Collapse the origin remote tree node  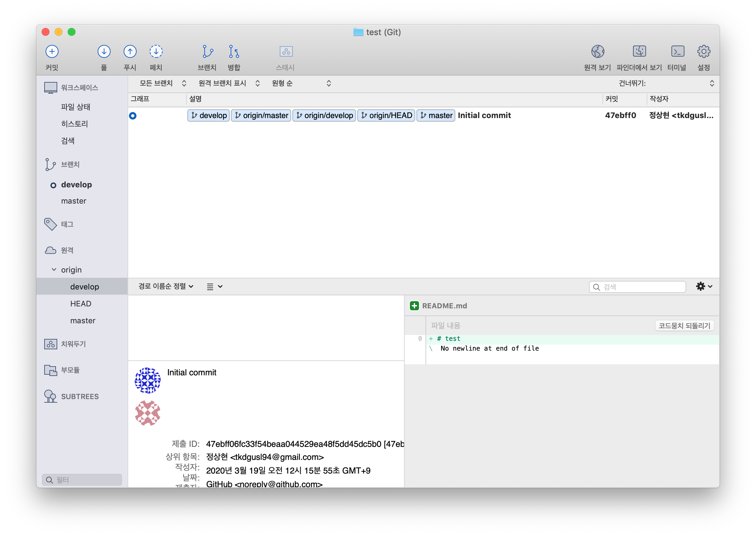click(x=54, y=270)
